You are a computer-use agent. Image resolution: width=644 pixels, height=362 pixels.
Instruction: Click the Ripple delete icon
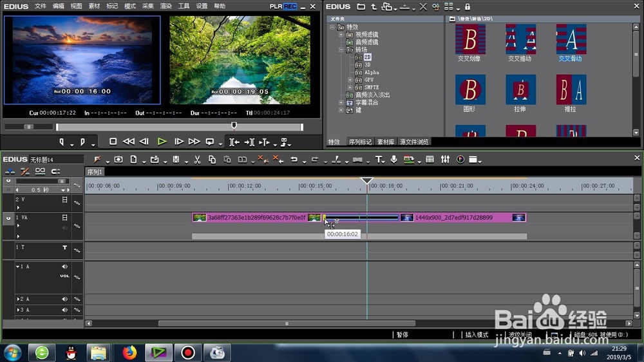tap(278, 160)
